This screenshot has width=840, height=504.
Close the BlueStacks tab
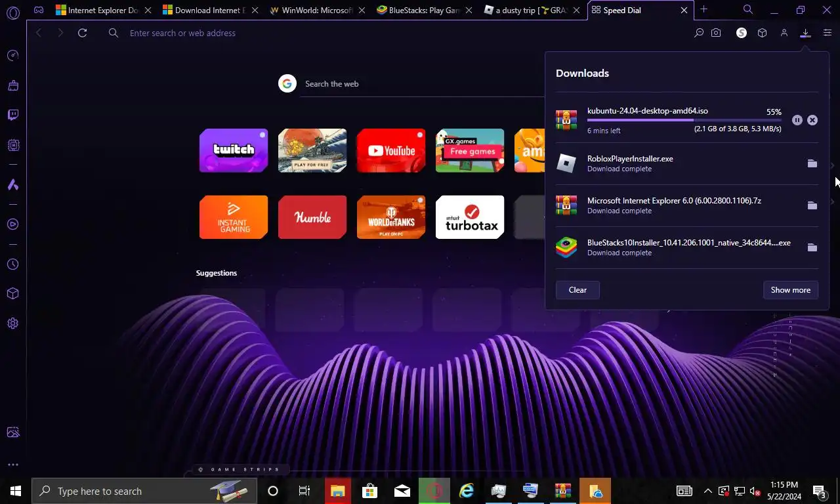click(470, 10)
